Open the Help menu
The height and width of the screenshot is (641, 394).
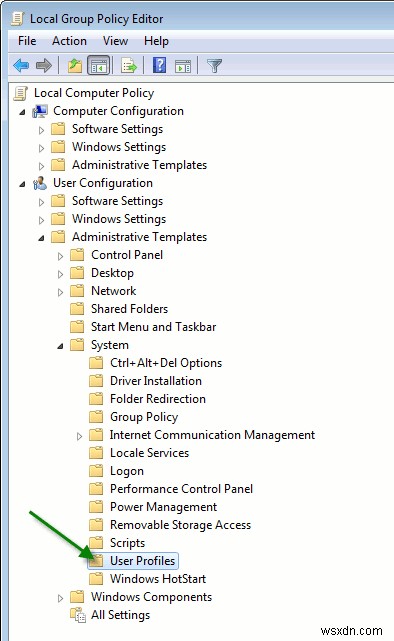[x=156, y=41]
